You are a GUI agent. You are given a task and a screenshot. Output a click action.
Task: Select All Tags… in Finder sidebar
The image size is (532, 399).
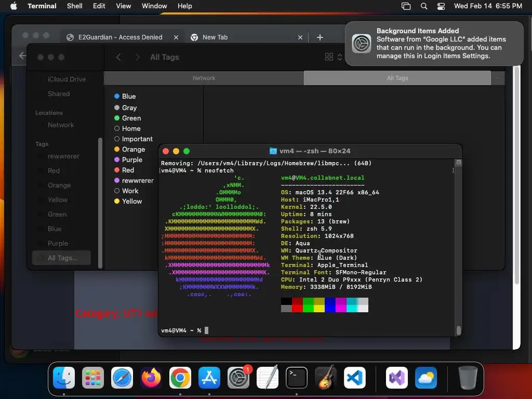62,258
